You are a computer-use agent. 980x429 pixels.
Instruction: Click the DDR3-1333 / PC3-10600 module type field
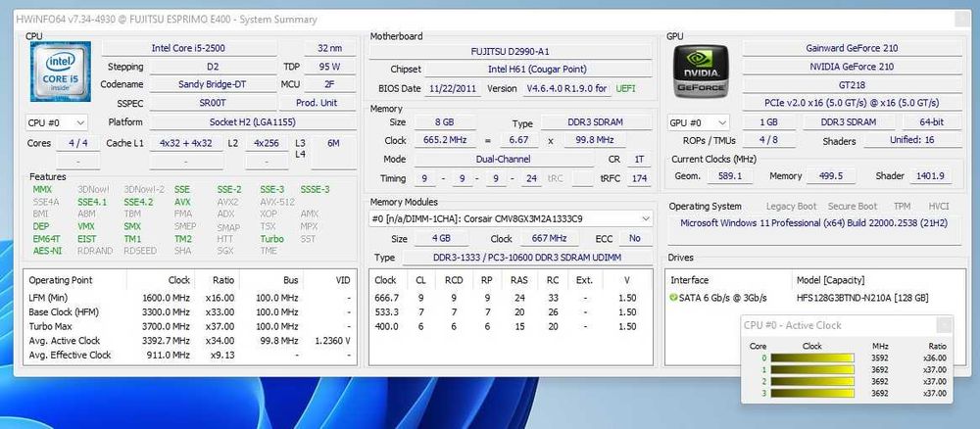coord(527,258)
